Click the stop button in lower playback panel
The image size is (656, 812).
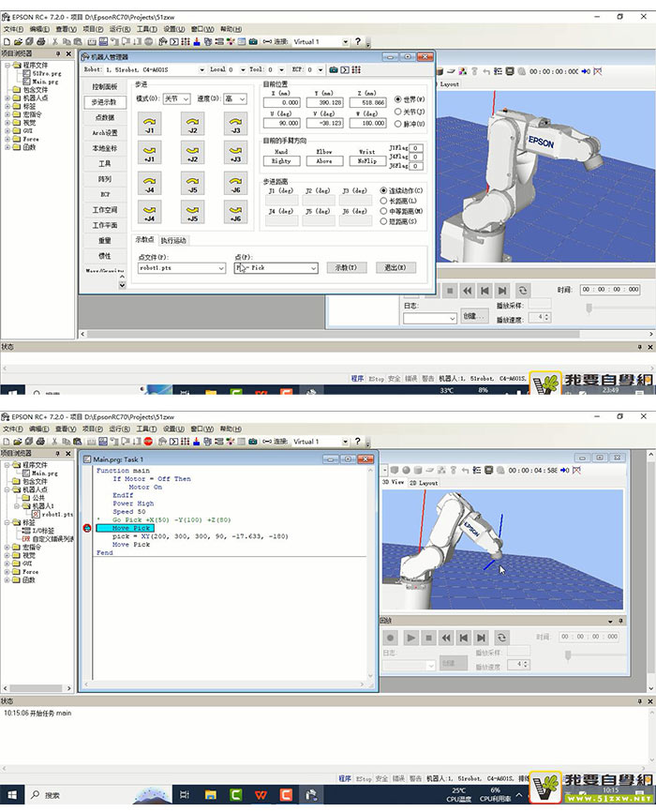click(x=428, y=638)
